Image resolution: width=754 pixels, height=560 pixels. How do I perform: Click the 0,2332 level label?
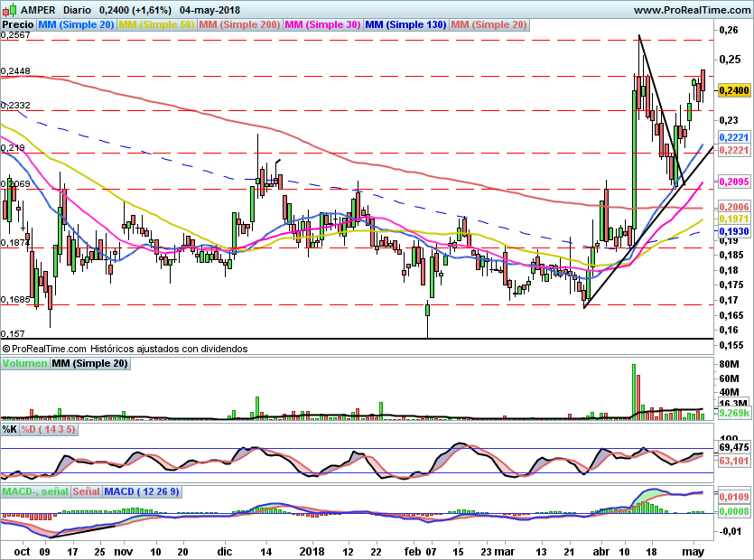(x=15, y=106)
